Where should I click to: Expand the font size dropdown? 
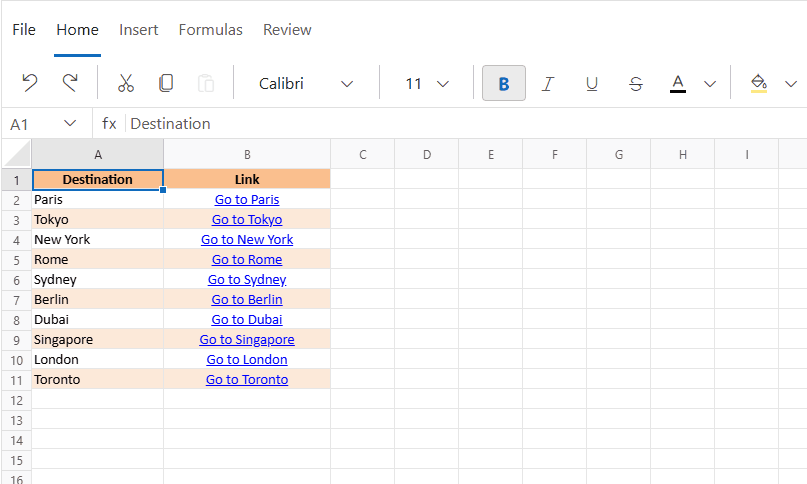click(443, 83)
